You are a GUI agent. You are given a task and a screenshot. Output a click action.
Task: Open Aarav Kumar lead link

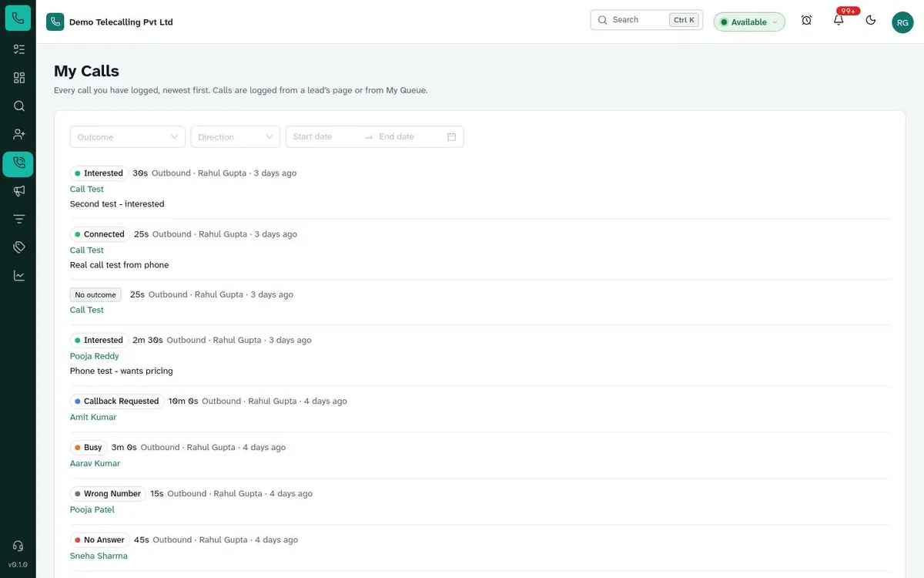95,463
